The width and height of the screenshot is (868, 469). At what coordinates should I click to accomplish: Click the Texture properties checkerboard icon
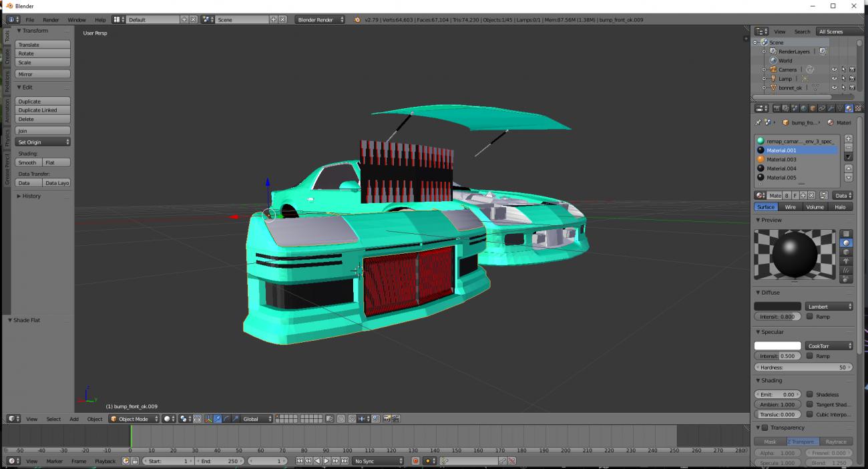858,108
